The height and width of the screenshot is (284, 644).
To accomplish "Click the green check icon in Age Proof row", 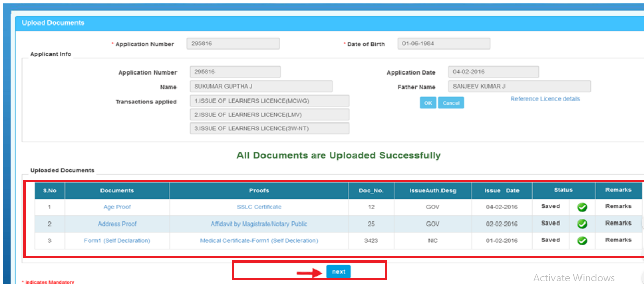I will pyautogui.click(x=582, y=207).
